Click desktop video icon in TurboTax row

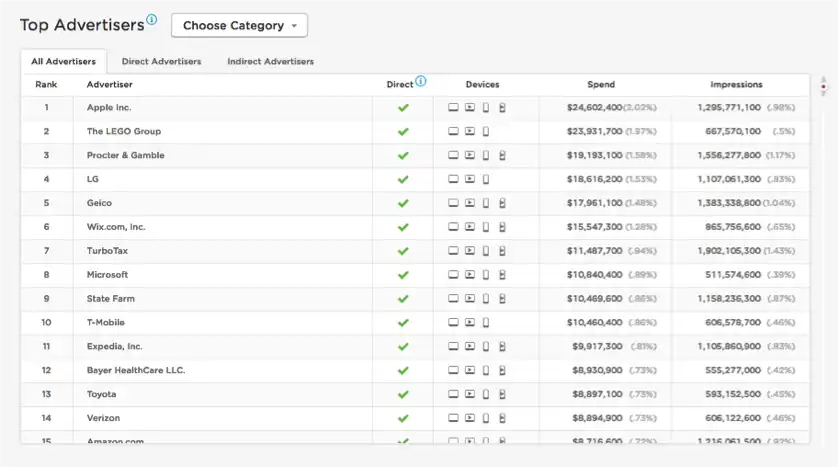point(470,250)
